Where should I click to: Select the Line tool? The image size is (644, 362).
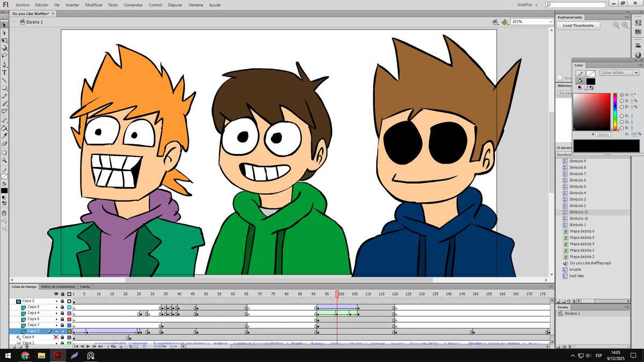5,80
